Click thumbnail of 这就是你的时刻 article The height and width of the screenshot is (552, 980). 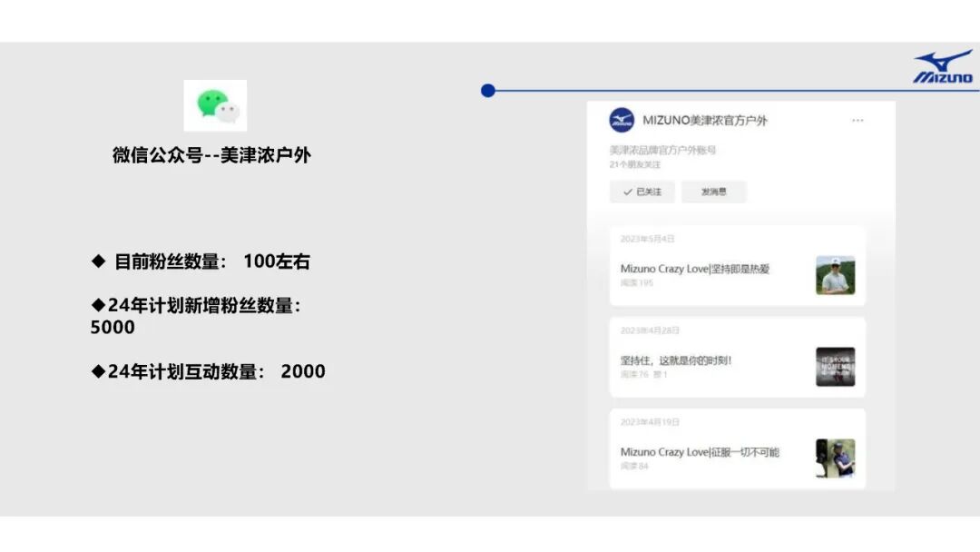click(x=835, y=366)
